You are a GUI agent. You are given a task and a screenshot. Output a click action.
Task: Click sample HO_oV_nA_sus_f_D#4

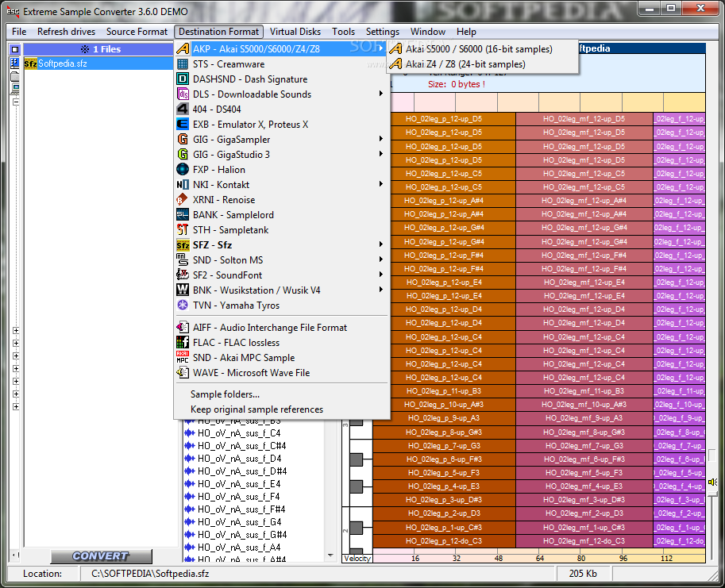click(x=242, y=471)
